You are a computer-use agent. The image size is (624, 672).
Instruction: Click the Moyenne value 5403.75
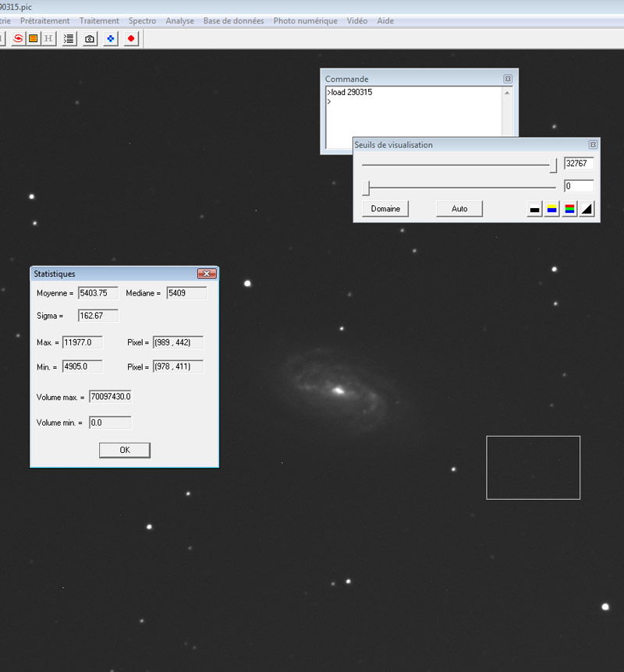98,293
